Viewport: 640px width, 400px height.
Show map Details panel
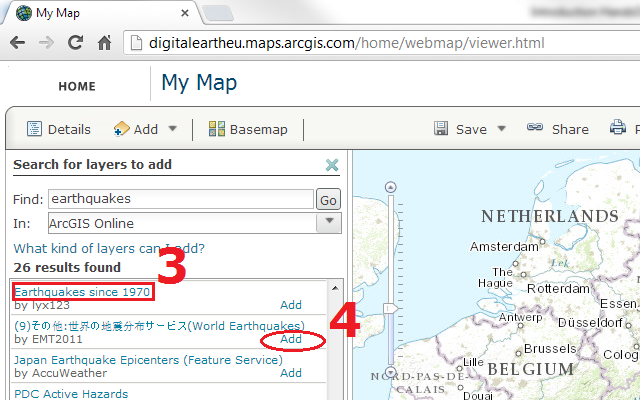(59, 129)
